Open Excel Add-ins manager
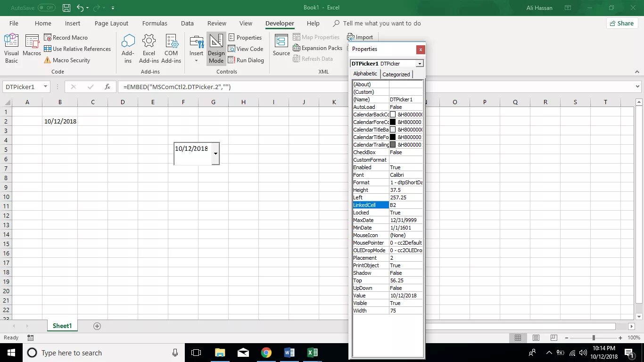Viewport: 644px width, 362px height. [x=149, y=49]
